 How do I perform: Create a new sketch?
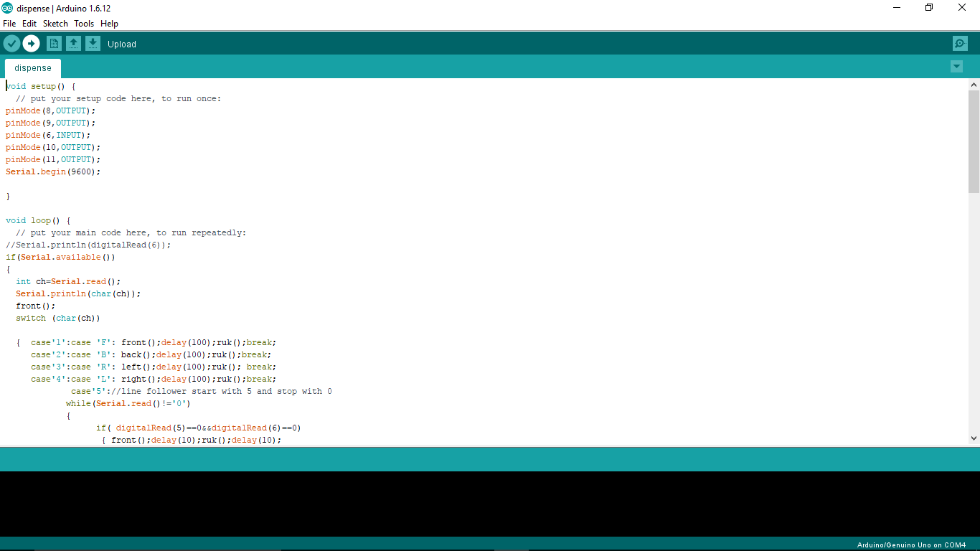[x=55, y=44]
